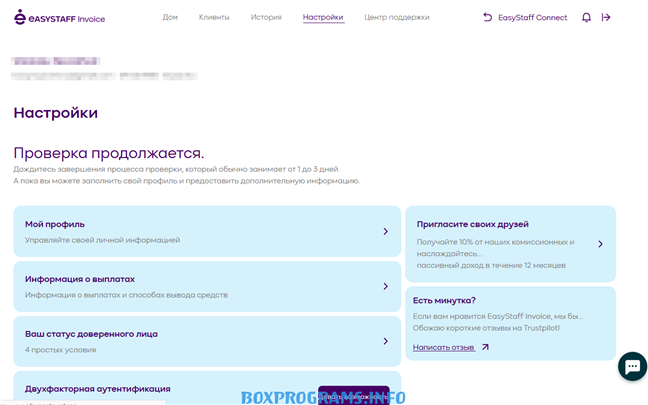Expand the Информация о выплатах chevron
The image size is (648, 405).
tap(385, 286)
